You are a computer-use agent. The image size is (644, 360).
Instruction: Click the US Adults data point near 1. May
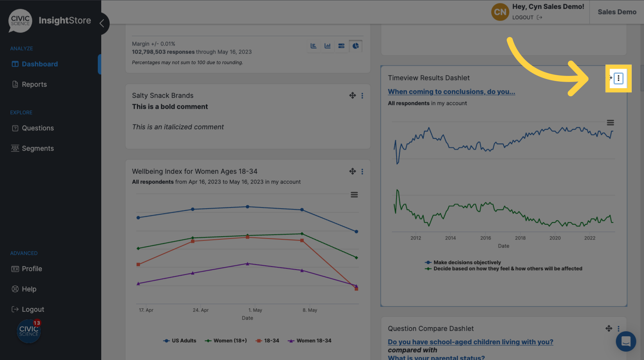coord(247,207)
